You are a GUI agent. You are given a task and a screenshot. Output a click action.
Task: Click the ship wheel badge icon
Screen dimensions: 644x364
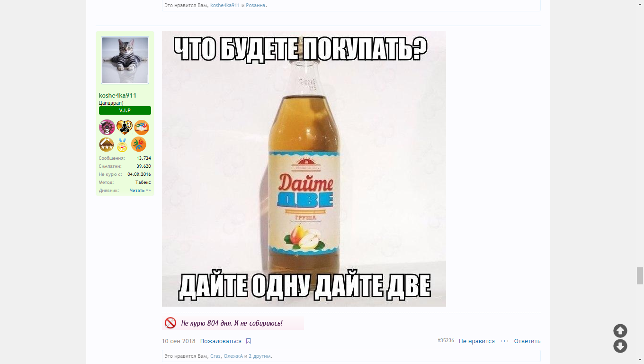(107, 127)
